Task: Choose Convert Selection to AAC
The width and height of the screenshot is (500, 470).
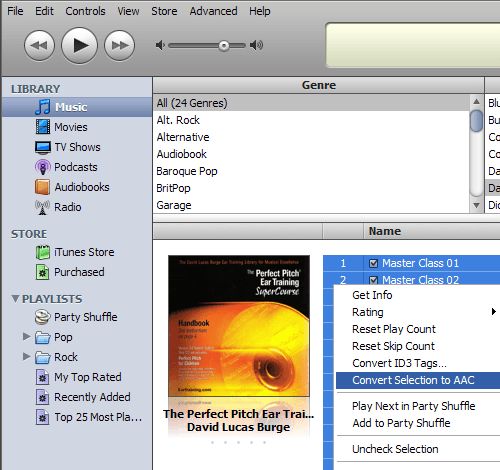Action: (418, 380)
